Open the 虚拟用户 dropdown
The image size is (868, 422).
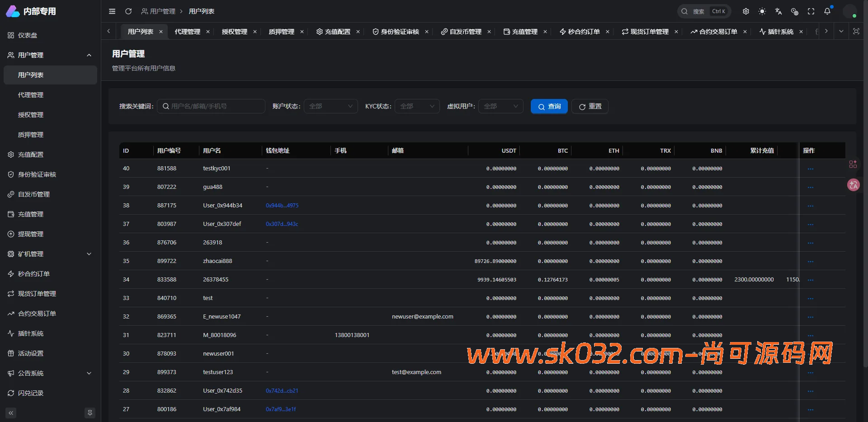point(500,106)
